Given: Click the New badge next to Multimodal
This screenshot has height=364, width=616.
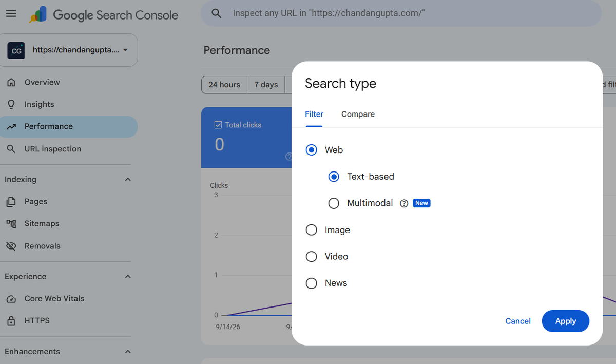Looking at the screenshot, I should pyautogui.click(x=421, y=203).
